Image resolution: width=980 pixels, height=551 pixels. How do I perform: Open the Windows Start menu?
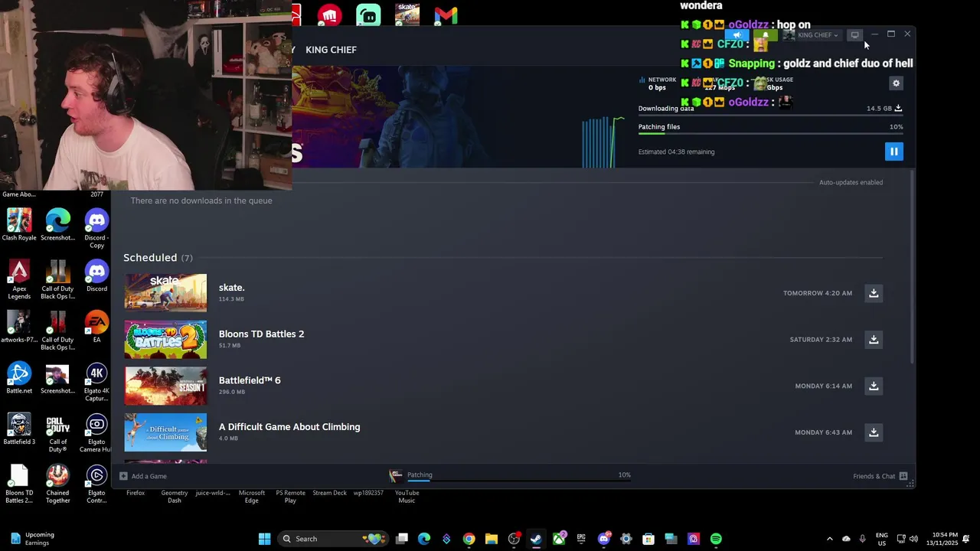pyautogui.click(x=264, y=539)
